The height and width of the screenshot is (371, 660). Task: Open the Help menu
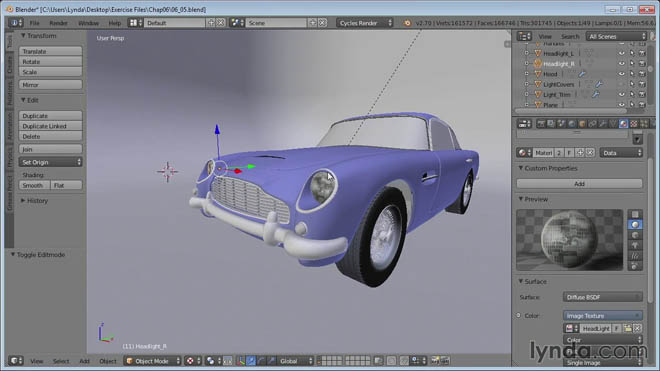pos(114,23)
